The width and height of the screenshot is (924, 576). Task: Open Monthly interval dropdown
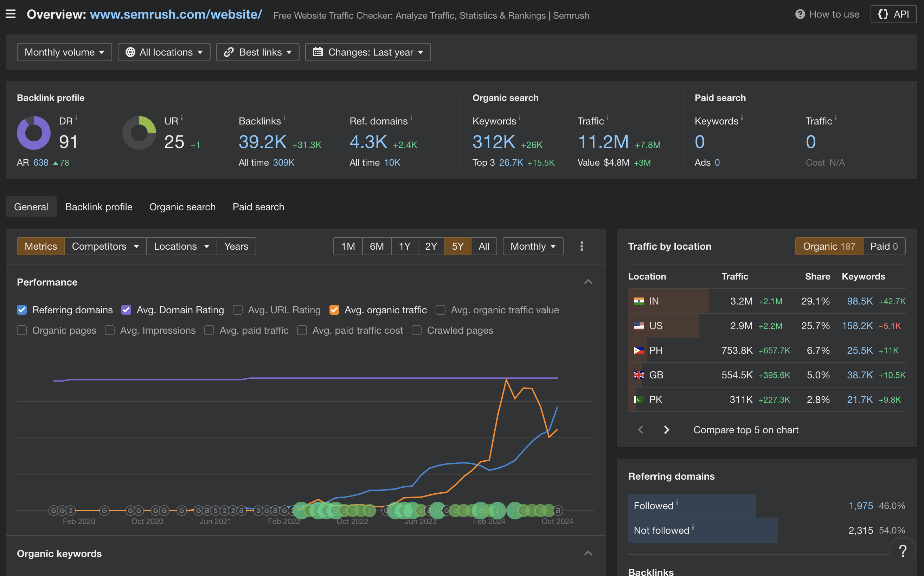tap(533, 246)
